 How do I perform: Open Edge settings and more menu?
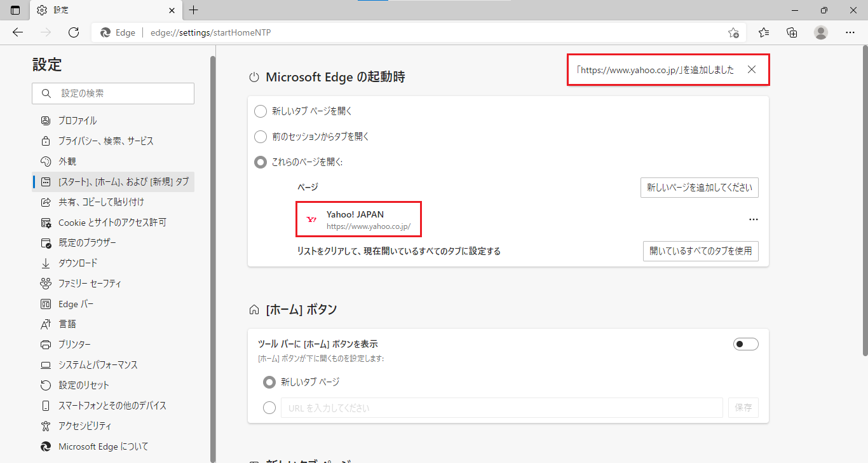coord(850,32)
